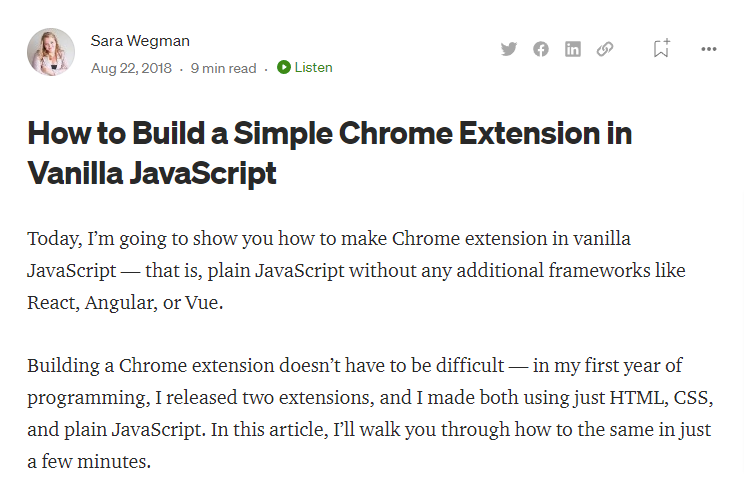Click the "a few minutes" closing line
Viewport: 744px width, 491px height.
[x=88, y=462]
